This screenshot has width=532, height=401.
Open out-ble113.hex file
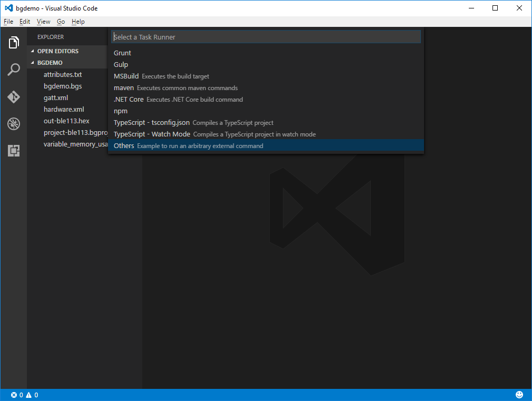[x=67, y=121]
